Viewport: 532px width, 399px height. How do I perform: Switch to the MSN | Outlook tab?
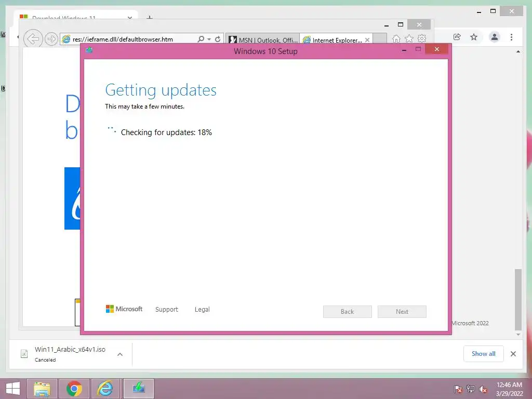point(262,39)
